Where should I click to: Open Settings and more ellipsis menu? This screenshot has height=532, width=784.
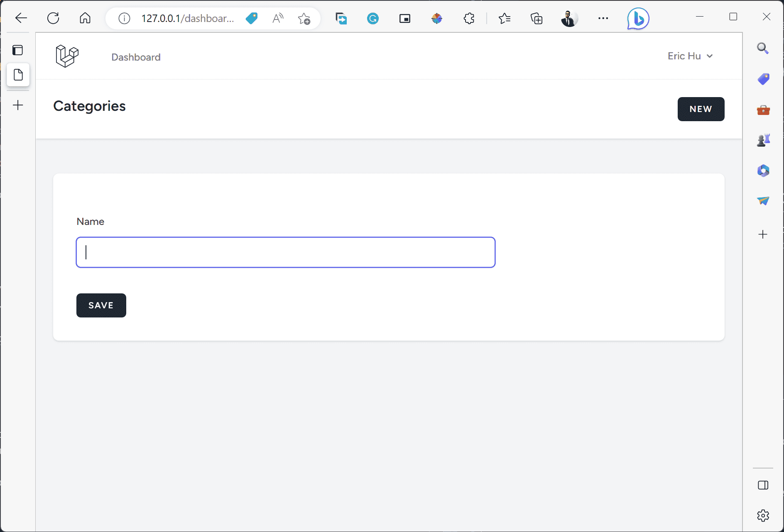pyautogui.click(x=603, y=18)
